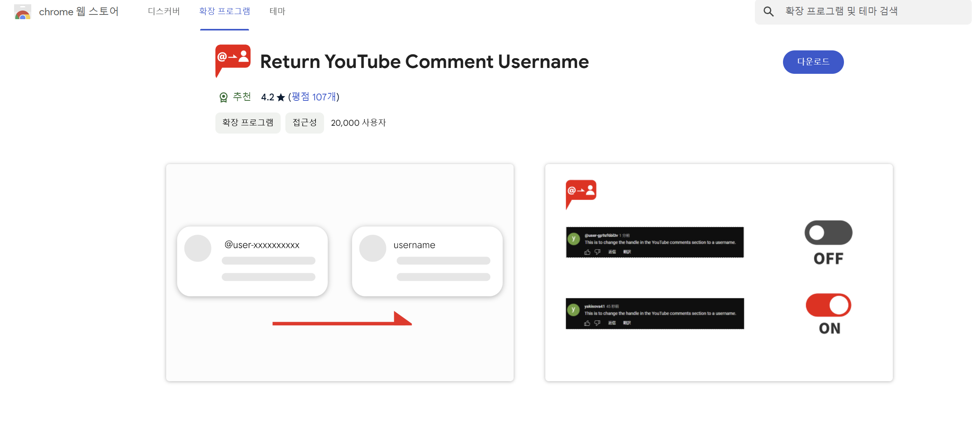The height and width of the screenshot is (439, 980).
Task: Click the 20,000 사용자 user count text
Action: pos(358,123)
